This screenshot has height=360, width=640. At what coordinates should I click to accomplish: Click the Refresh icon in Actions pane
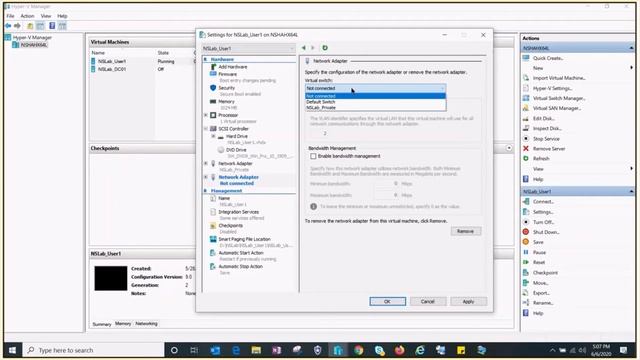coord(526,158)
